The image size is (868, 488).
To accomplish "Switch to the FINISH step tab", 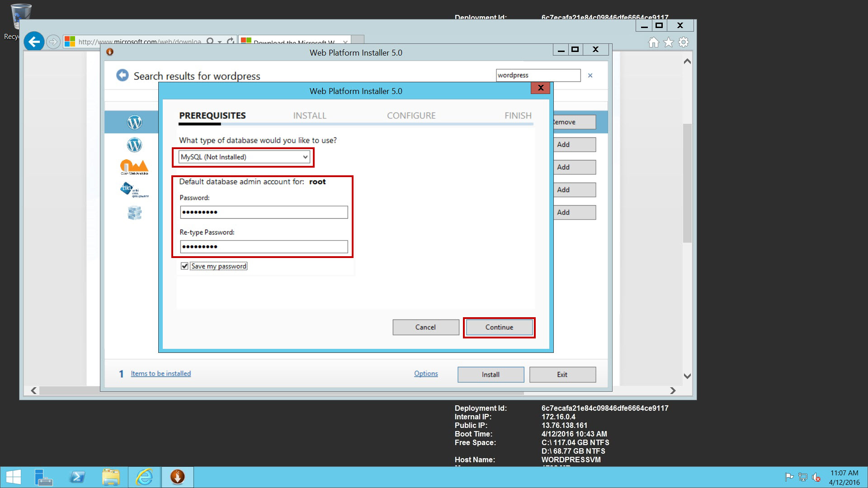I will (x=518, y=116).
